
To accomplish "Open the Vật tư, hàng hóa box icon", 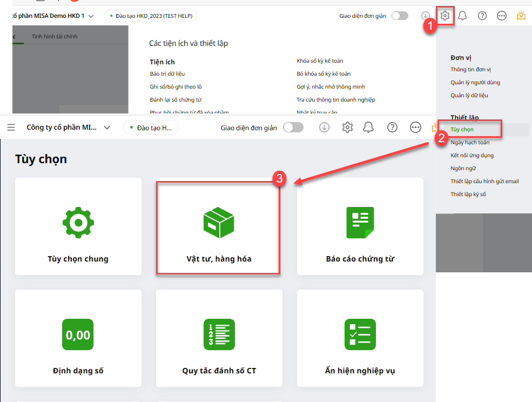I will click(218, 222).
